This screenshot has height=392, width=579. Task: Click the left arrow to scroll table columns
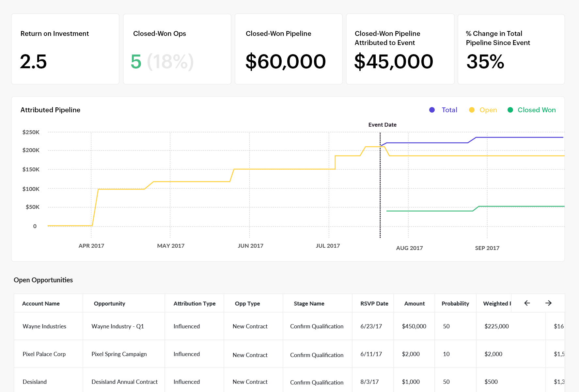pyautogui.click(x=527, y=303)
